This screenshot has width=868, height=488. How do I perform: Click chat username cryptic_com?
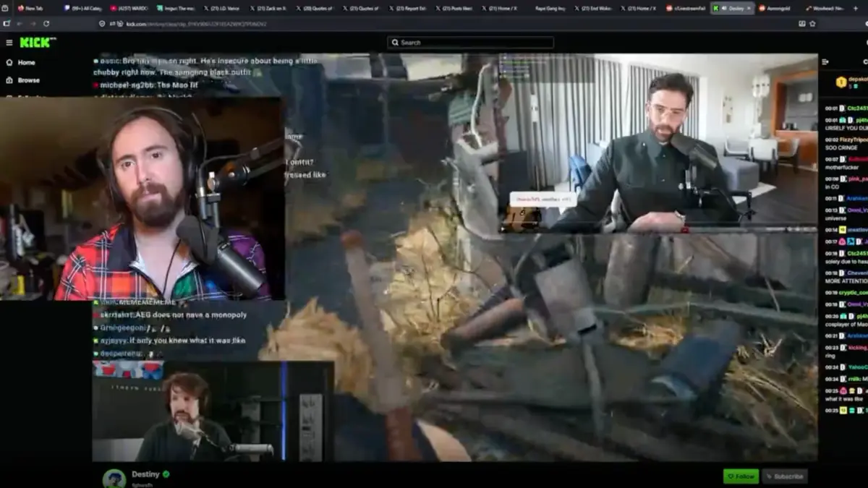[854, 293]
